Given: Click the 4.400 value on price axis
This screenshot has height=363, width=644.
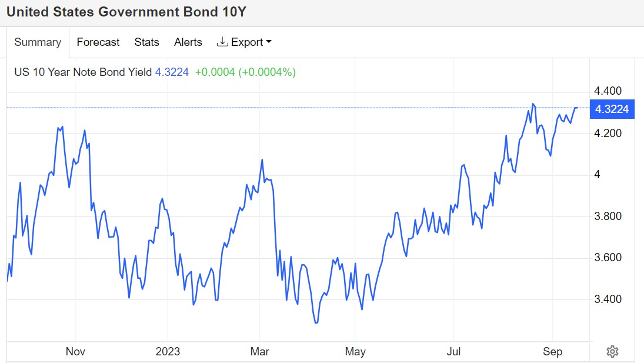Looking at the screenshot, I should point(608,91).
